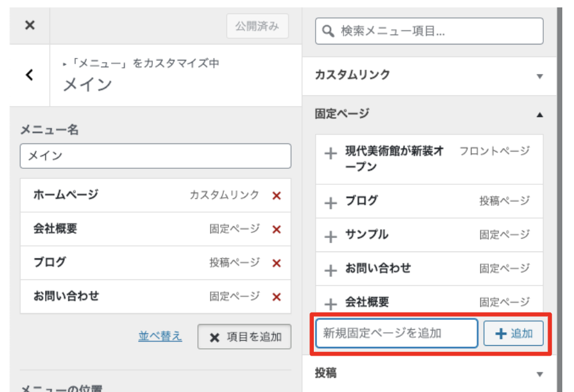Delete お問い合わせ menu item via red X

(276, 297)
